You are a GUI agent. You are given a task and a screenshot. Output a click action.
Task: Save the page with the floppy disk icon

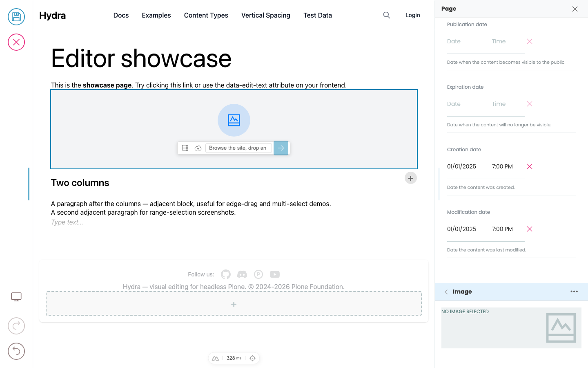[x=16, y=17]
